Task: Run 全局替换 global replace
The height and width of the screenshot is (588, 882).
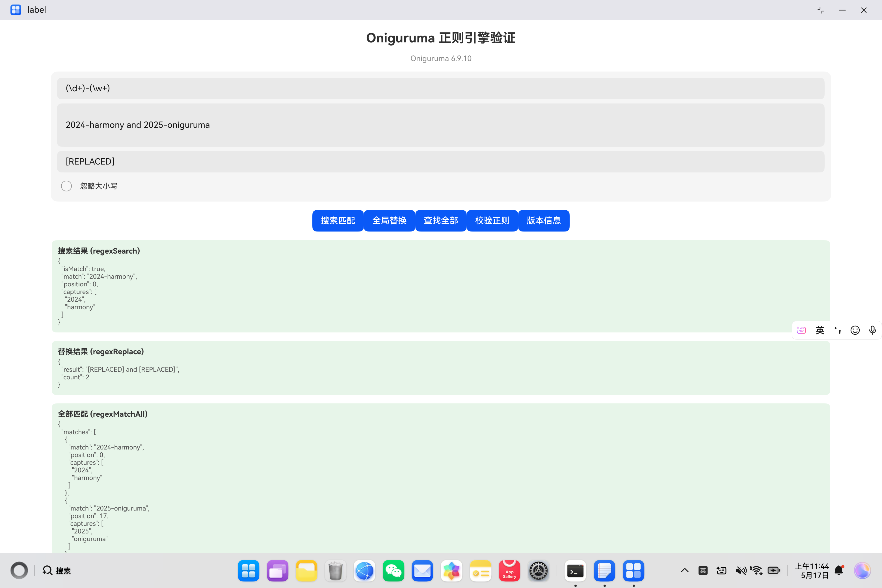Action: [x=389, y=220]
